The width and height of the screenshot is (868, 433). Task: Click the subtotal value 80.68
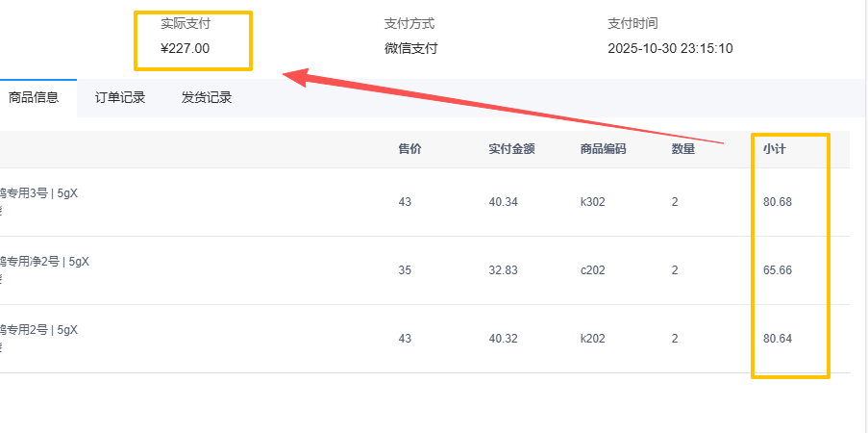click(x=778, y=202)
